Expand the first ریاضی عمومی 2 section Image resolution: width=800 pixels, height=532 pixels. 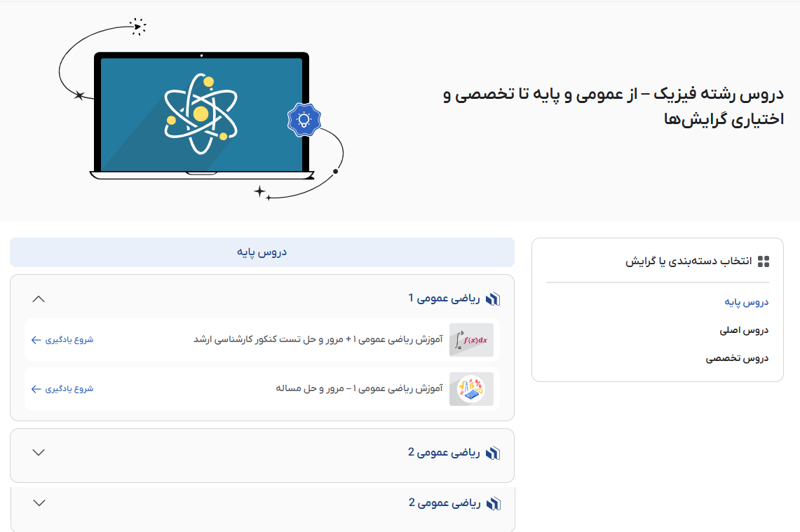[x=39, y=453]
